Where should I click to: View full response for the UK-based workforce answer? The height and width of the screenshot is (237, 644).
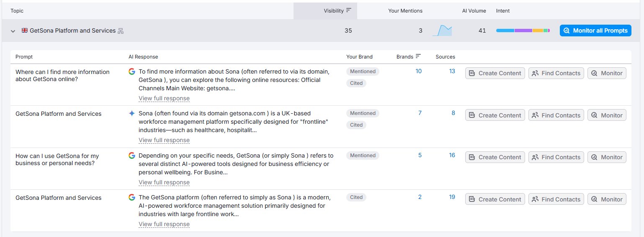(164, 140)
